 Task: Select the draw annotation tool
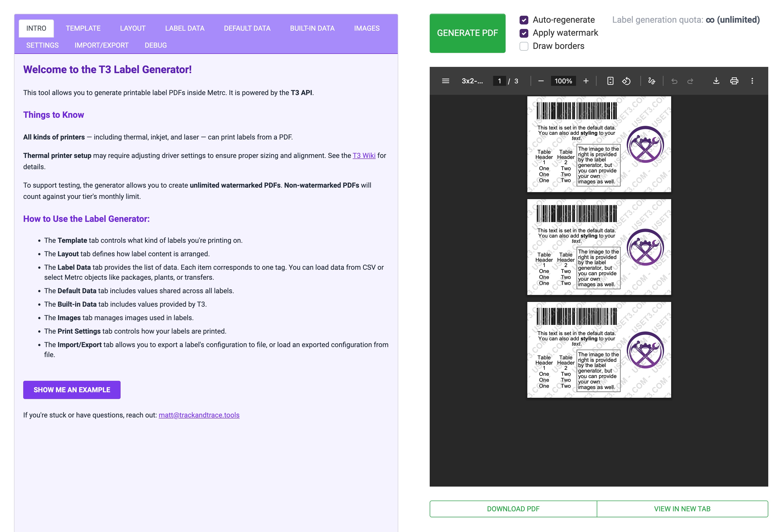click(x=652, y=81)
